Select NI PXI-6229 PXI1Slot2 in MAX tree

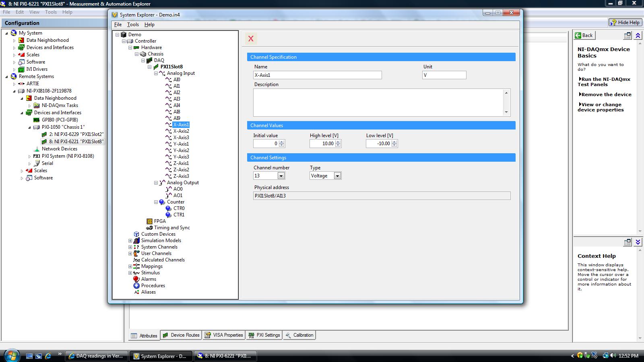[x=76, y=134]
